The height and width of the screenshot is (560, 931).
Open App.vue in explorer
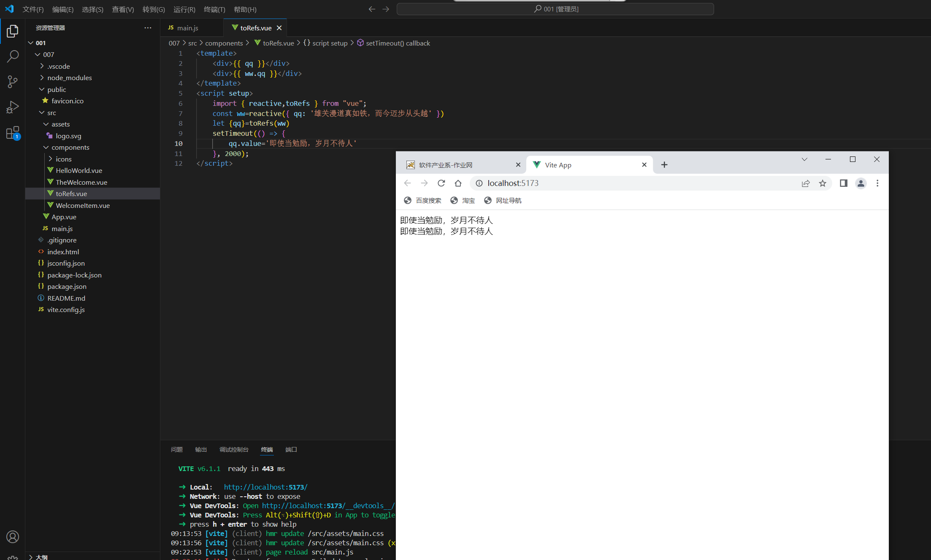(64, 217)
